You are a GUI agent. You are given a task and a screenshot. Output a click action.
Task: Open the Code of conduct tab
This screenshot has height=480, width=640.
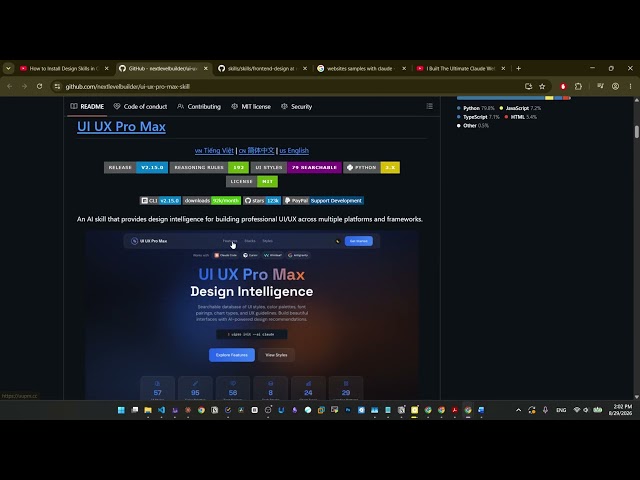click(140, 107)
